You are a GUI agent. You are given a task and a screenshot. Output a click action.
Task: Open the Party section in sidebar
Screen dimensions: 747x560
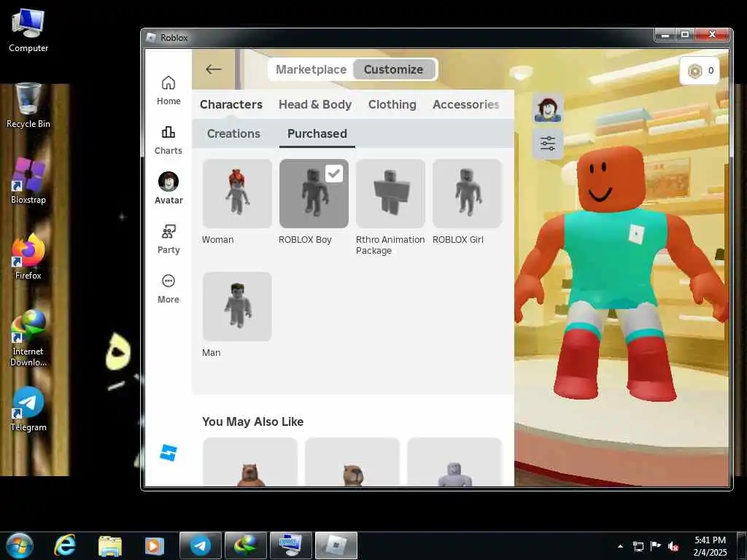click(x=169, y=239)
